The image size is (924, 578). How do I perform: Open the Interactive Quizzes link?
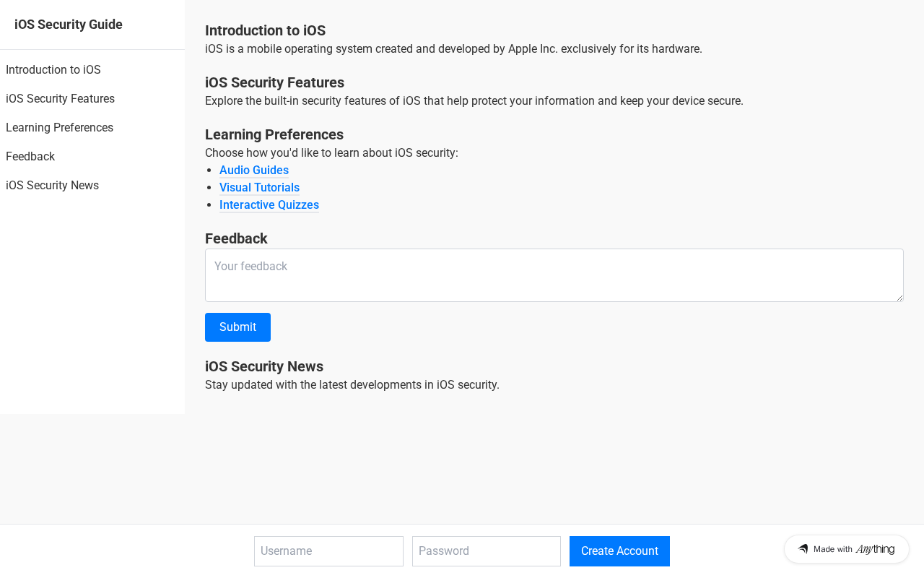click(269, 205)
